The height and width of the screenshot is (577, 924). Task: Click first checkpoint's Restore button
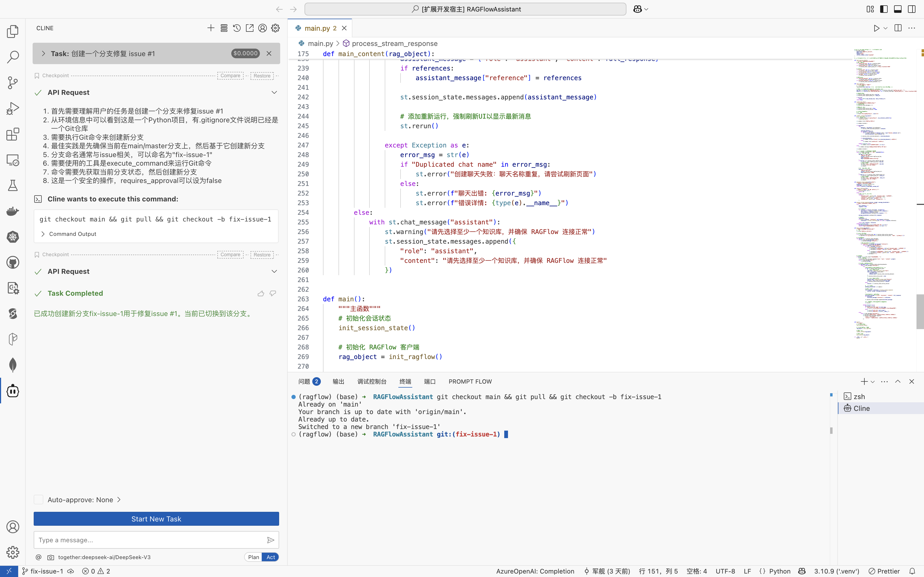pos(262,76)
